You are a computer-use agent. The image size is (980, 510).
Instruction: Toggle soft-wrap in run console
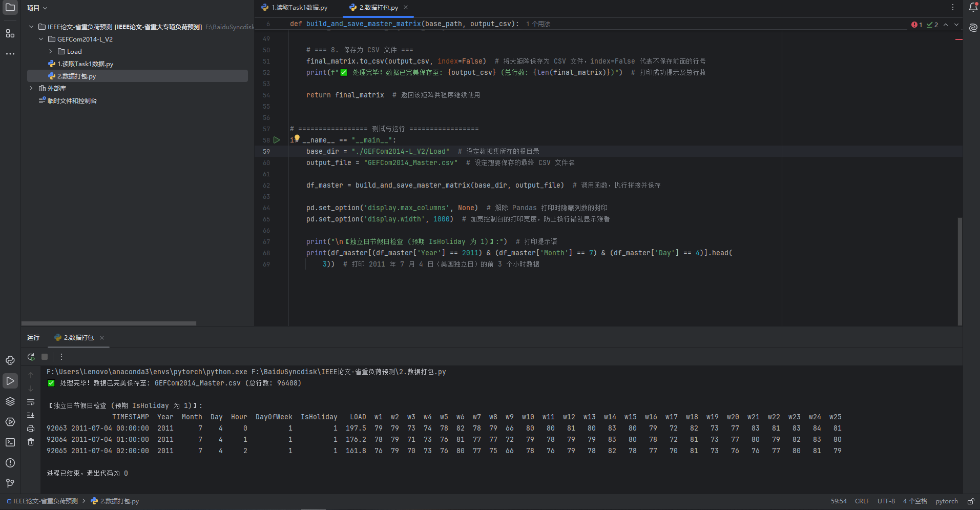tap(31, 402)
